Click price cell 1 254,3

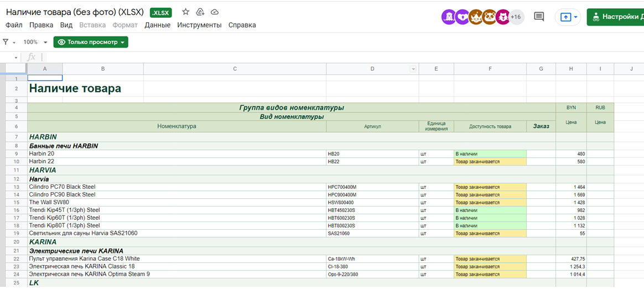(x=571, y=266)
